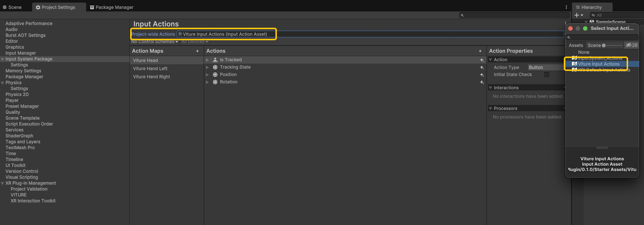Click the plus icon beside Action Maps
644x225 pixels.
point(197,51)
